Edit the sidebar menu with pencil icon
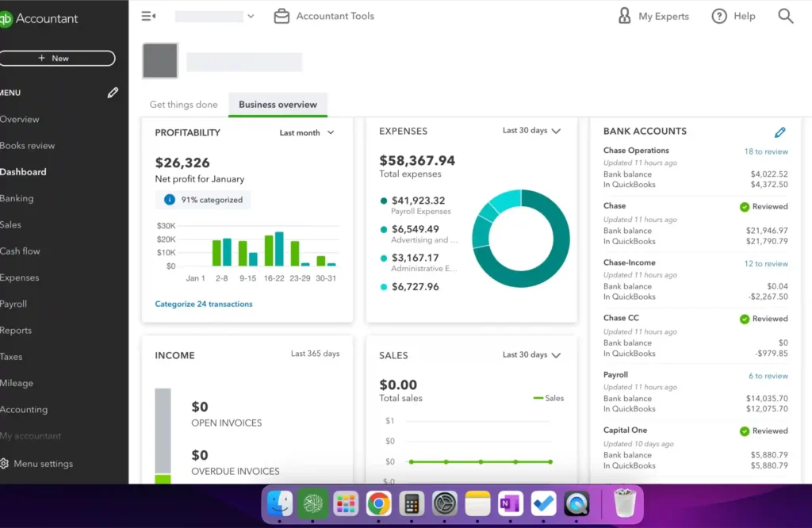This screenshot has width=812, height=528. (113, 93)
